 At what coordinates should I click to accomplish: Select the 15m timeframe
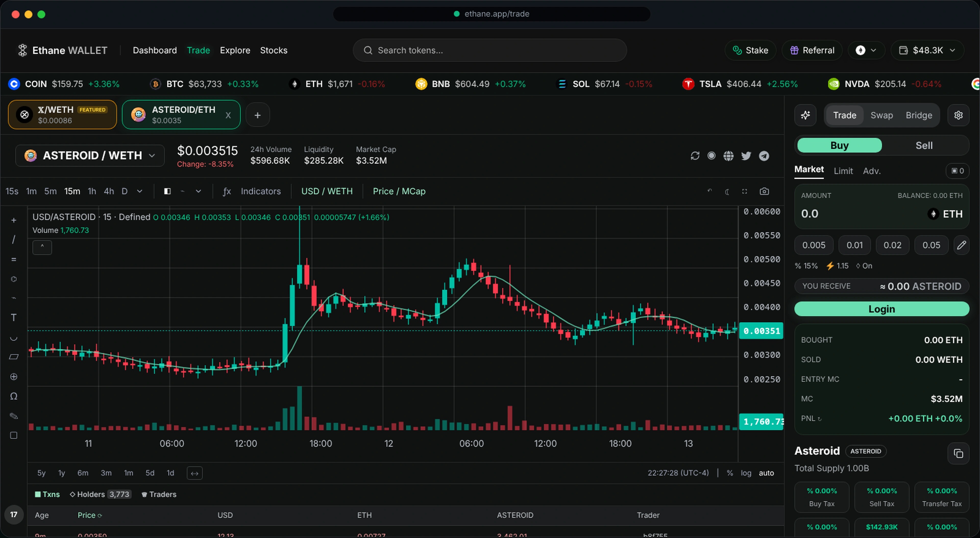click(x=72, y=191)
